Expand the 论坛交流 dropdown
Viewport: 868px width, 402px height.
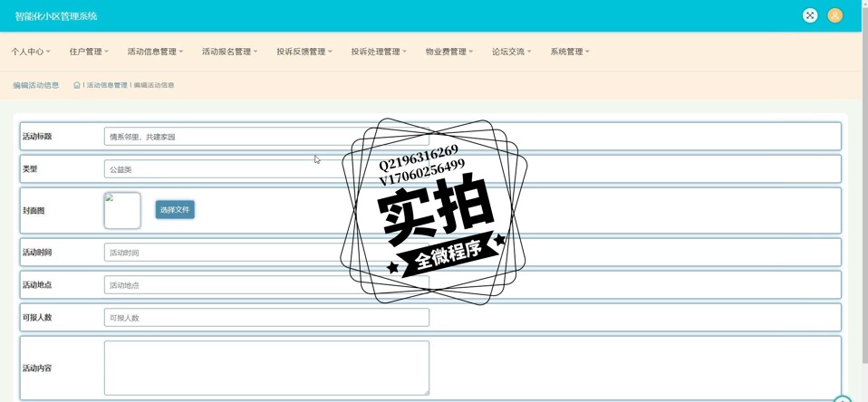tap(512, 52)
